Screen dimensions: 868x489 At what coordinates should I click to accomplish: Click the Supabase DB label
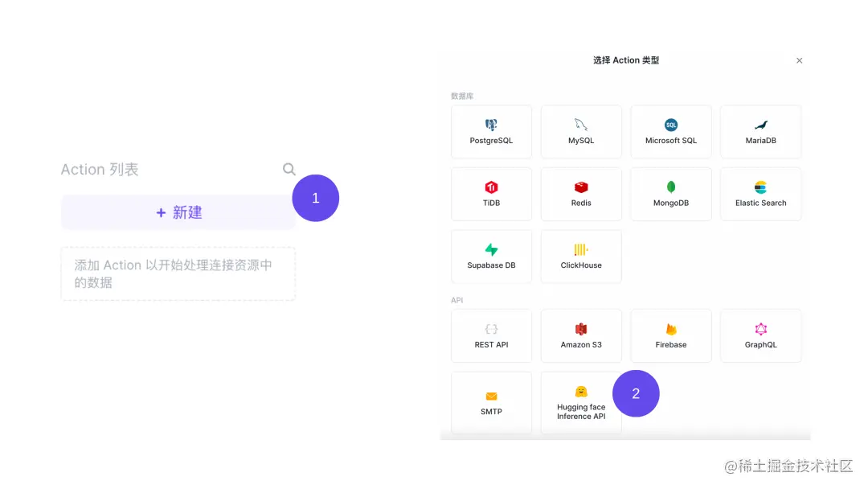click(491, 265)
